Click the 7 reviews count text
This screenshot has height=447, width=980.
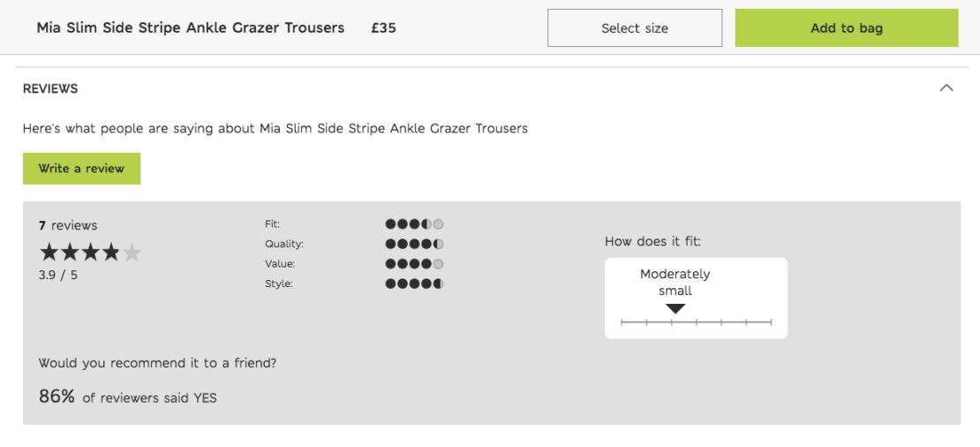(x=68, y=225)
